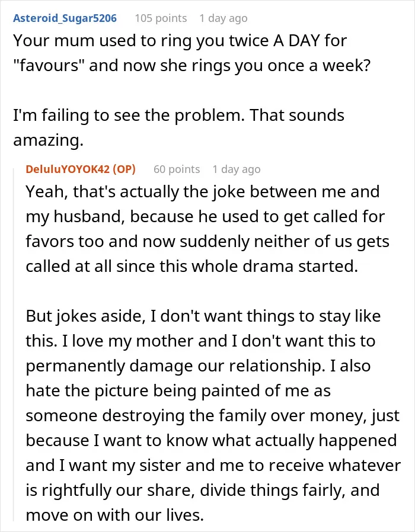Open timestamp next to 60 points
Screen dimensions: 415x532
point(237,169)
